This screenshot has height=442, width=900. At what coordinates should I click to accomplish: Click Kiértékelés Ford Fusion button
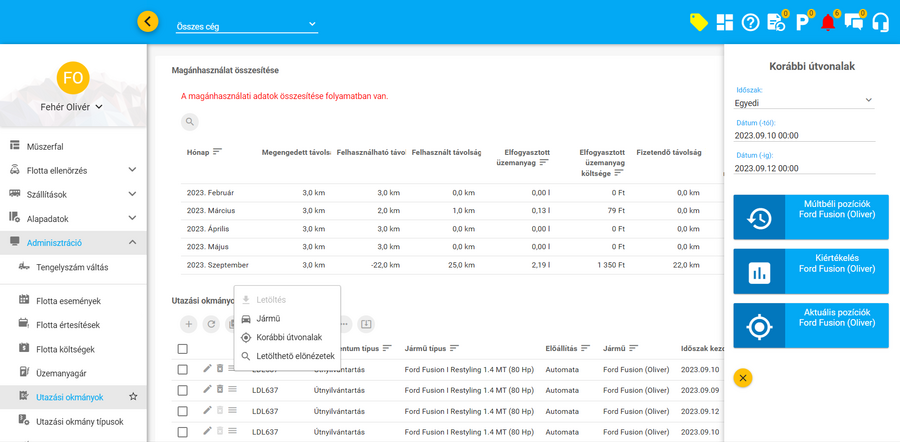[810, 271]
